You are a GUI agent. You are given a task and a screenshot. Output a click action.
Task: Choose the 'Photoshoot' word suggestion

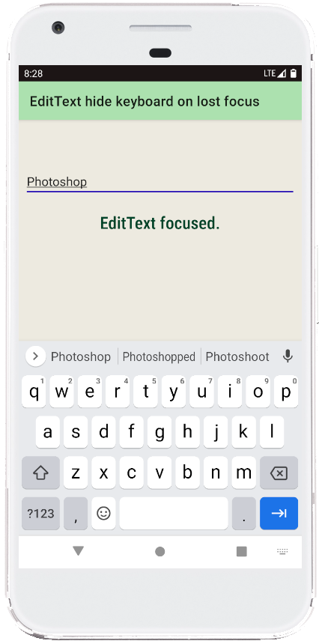[x=237, y=357]
